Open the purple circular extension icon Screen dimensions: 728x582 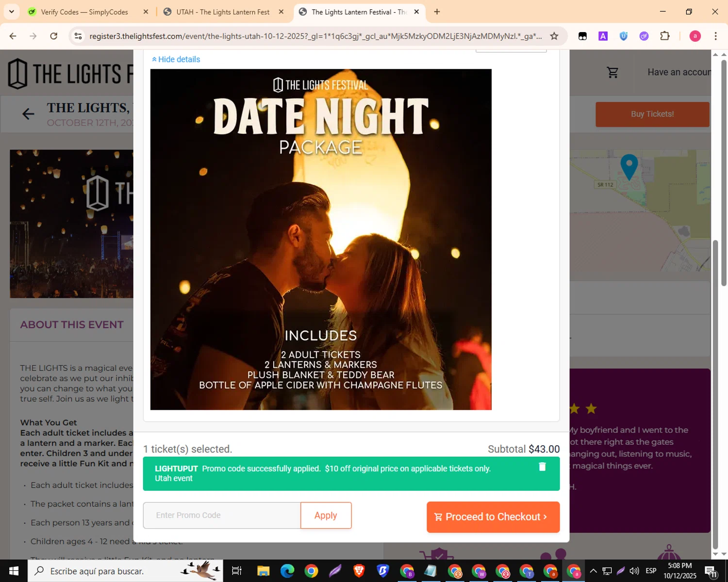click(x=644, y=36)
